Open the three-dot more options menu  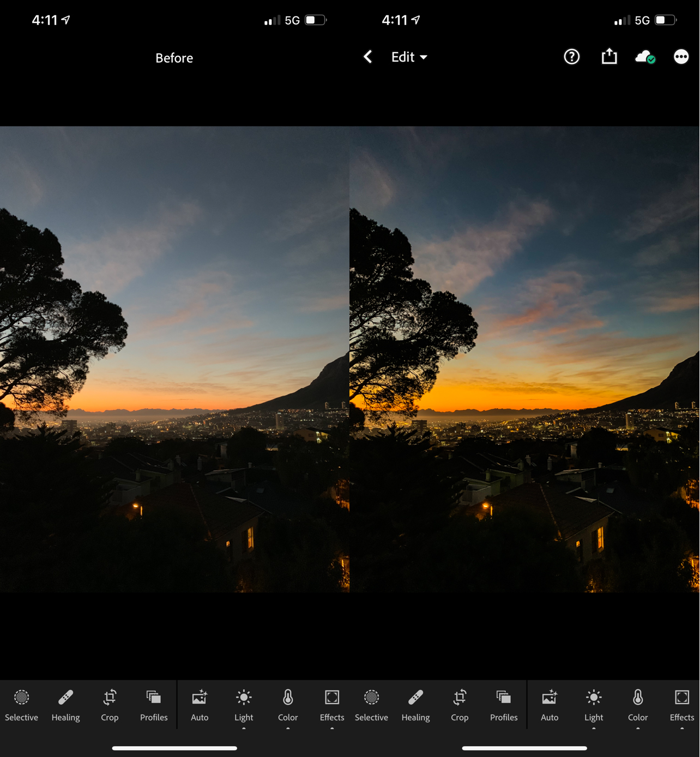[x=681, y=57]
